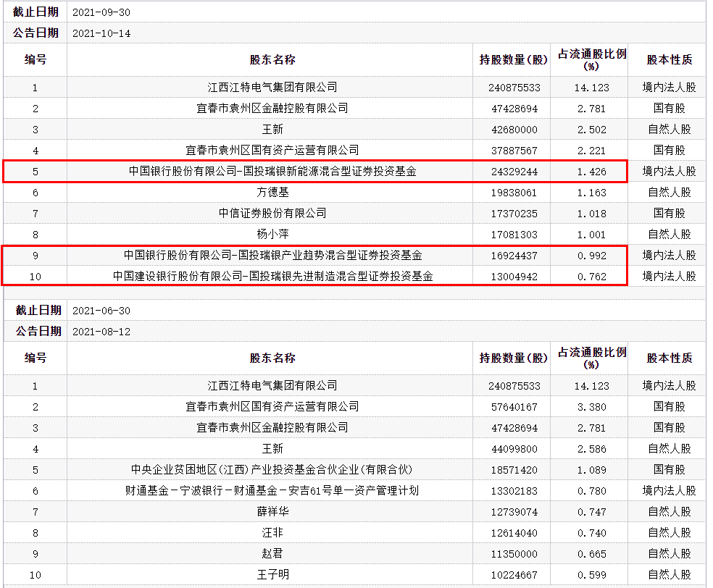
Task: Click ratio value 0.762
Action: pyautogui.click(x=591, y=277)
